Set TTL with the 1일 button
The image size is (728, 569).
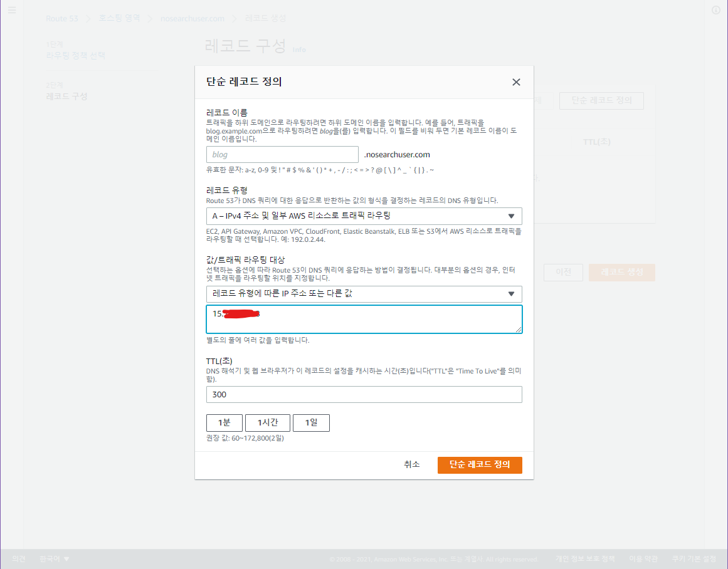point(311,423)
